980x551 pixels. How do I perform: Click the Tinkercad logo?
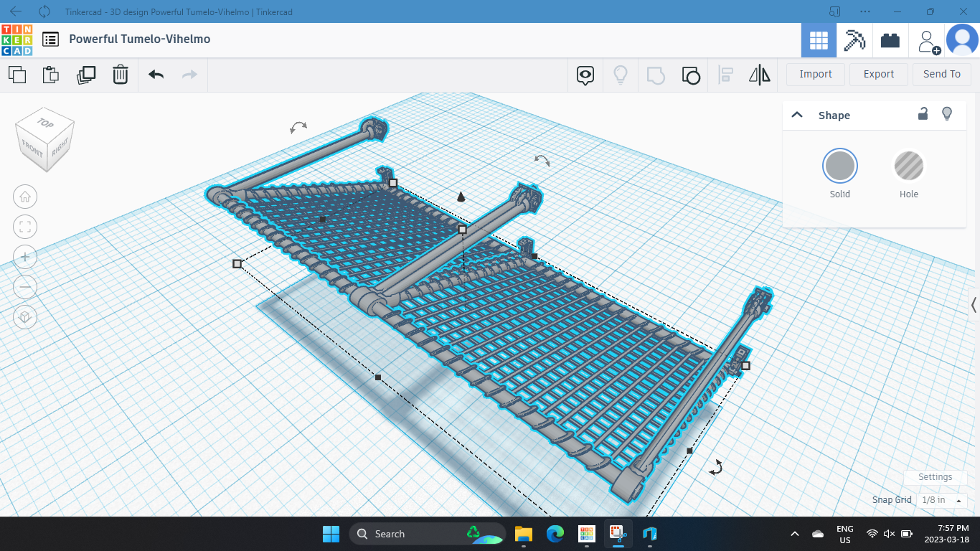(17, 39)
